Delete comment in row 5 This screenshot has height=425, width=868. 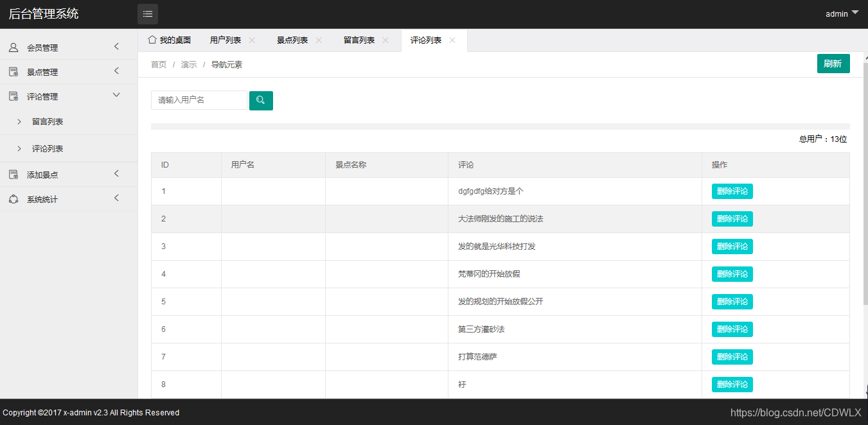[x=732, y=302]
